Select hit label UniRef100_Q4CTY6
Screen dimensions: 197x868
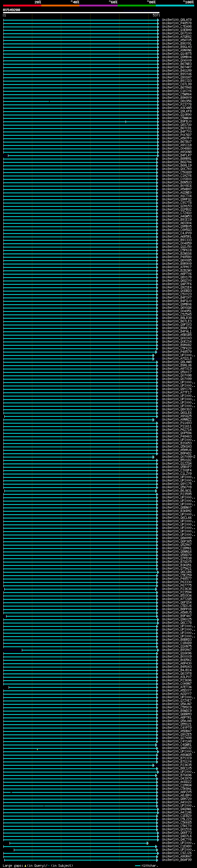coord(177,839)
